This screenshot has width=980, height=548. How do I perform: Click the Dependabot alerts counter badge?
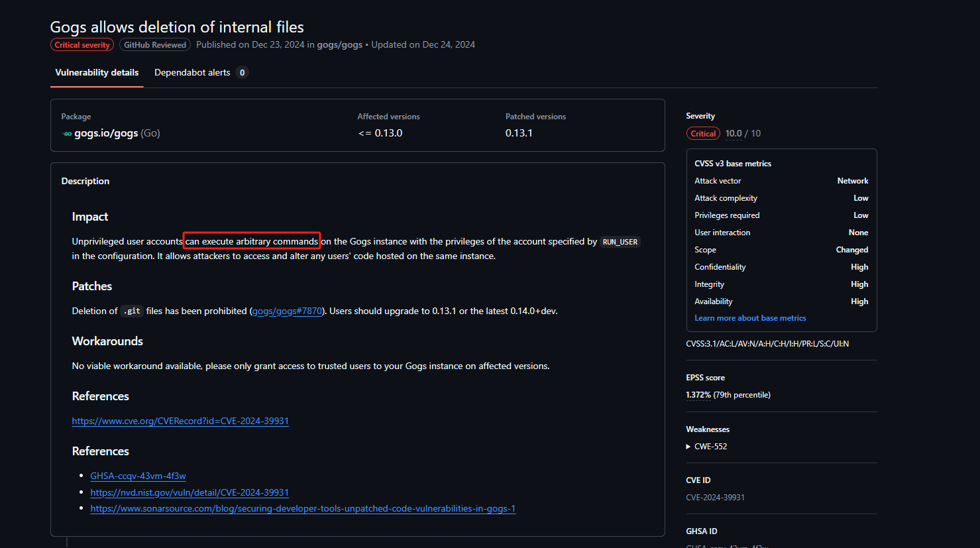(242, 73)
